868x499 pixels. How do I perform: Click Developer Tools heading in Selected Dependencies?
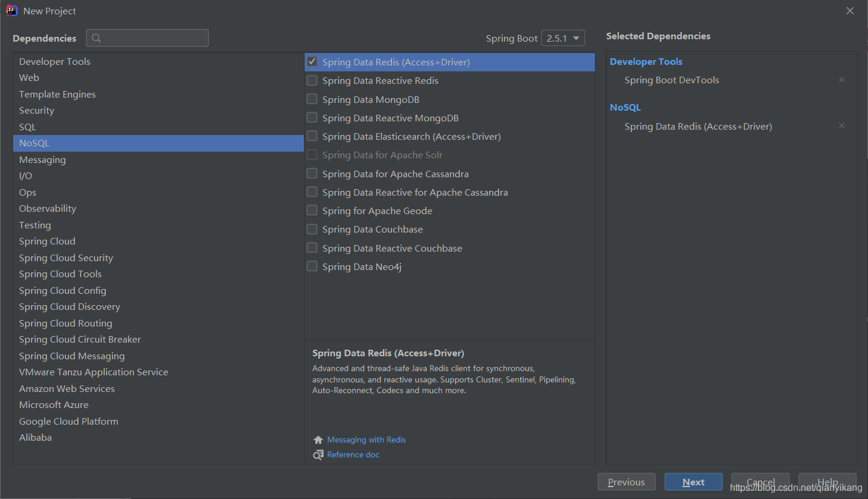pyautogui.click(x=646, y=62)
